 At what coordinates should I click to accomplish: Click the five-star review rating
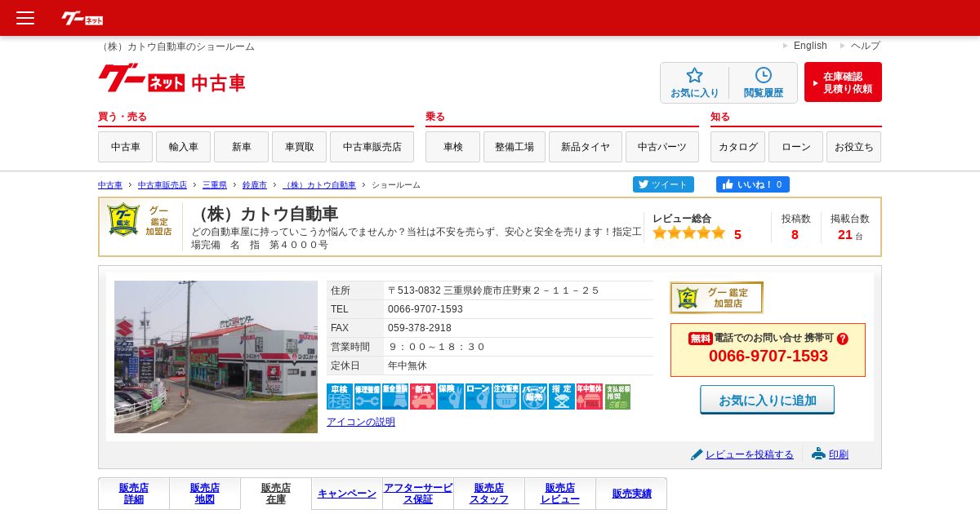pos(689,233)
